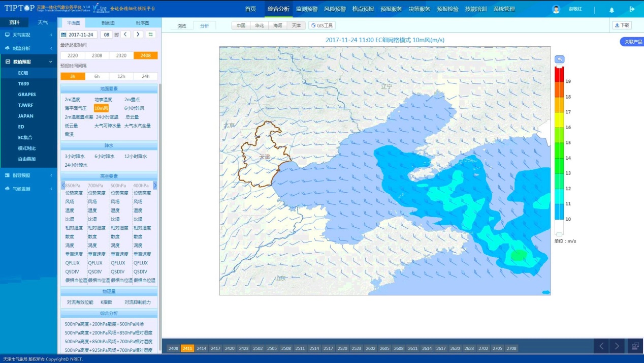Open the calendar date picker icon
This screenshot has width=644, height=363.
click(63, 35)
